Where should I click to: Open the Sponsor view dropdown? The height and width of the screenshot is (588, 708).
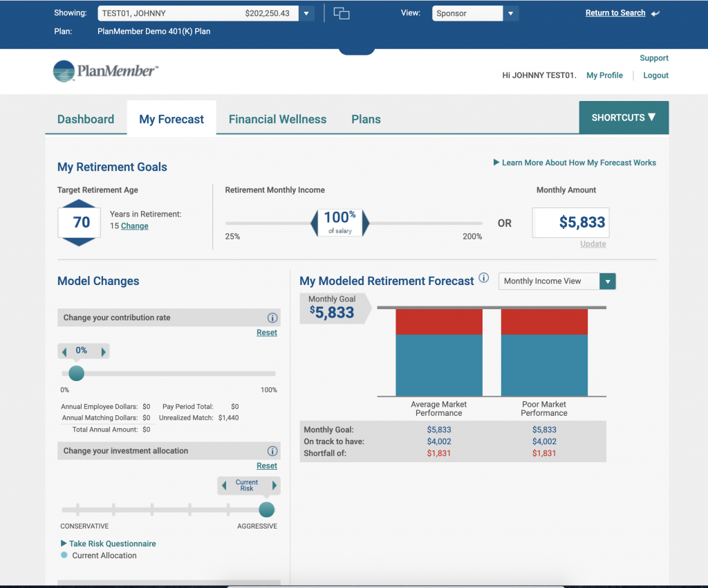pyautogui.click(x=510, y=13)
